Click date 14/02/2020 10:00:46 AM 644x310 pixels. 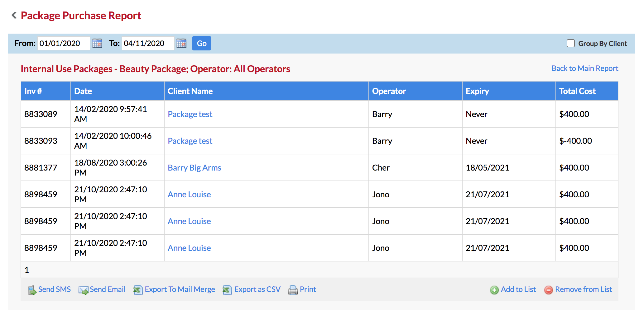point(113,141)
